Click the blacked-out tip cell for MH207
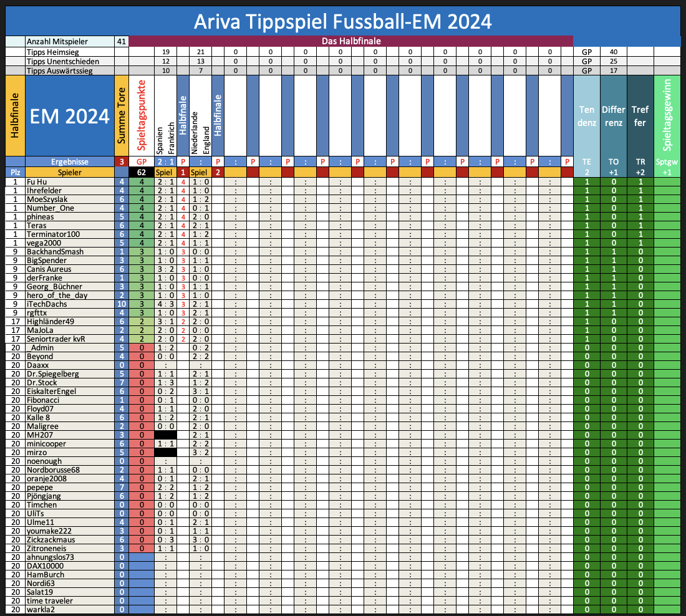Screen dimensions: 686x616 165,435
